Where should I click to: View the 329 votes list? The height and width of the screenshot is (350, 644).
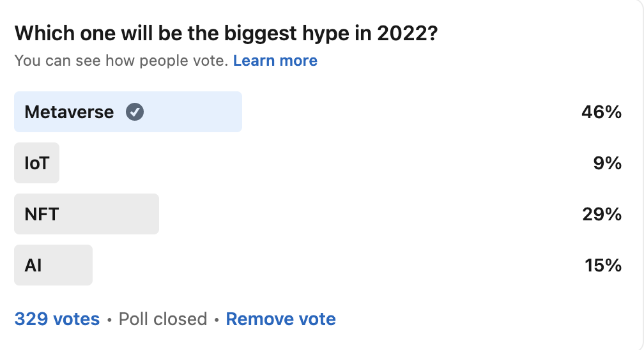pos(57,319)
